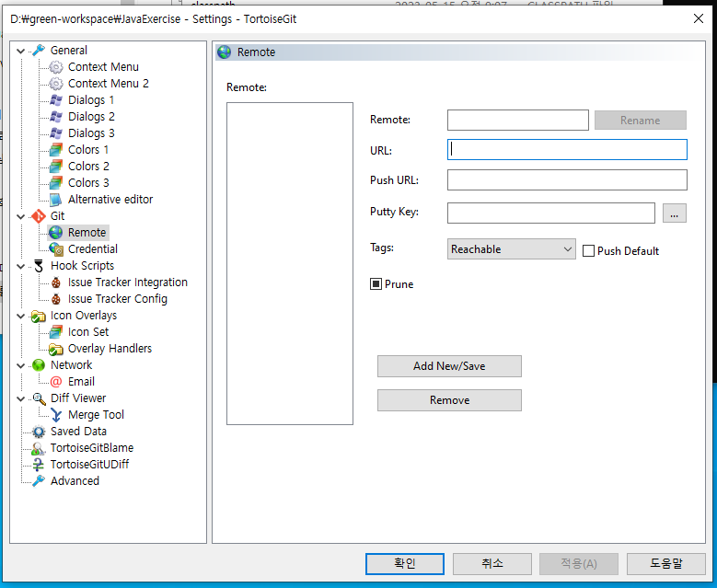Open the Alternative editor settings page

(x=110, y=200)
